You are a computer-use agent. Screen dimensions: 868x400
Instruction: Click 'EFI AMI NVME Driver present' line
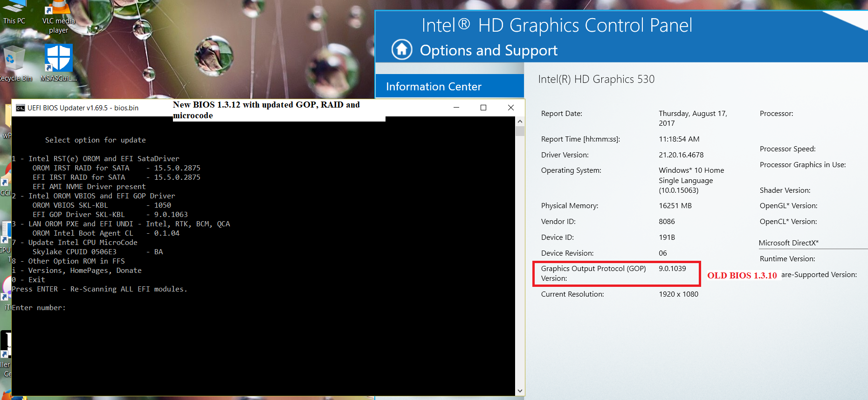tap(89, 187)
